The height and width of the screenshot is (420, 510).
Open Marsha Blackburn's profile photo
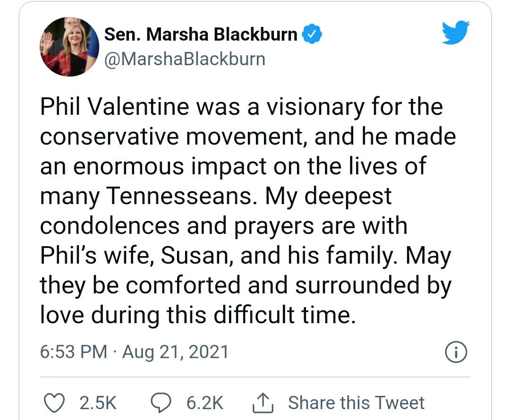pos(69,47)
